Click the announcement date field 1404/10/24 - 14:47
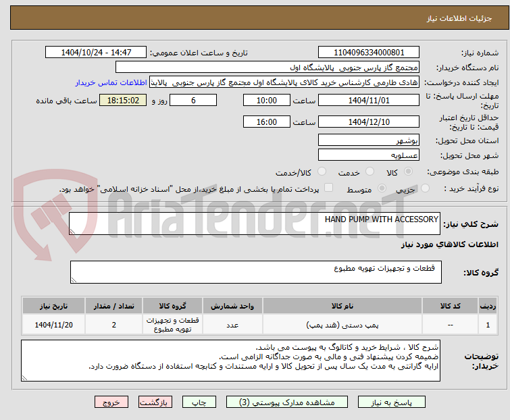Image resolution: width=510 pixels, height=420 pixels. (96, 53)
